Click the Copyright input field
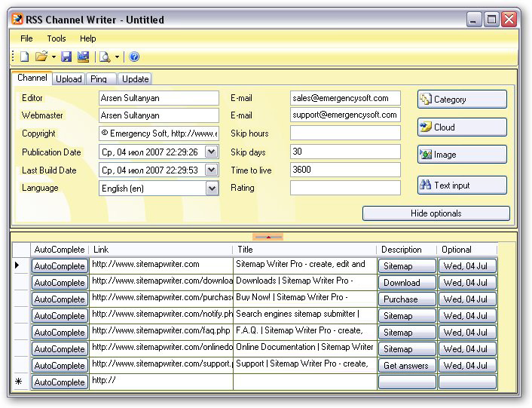 click(x=159, y=133)
